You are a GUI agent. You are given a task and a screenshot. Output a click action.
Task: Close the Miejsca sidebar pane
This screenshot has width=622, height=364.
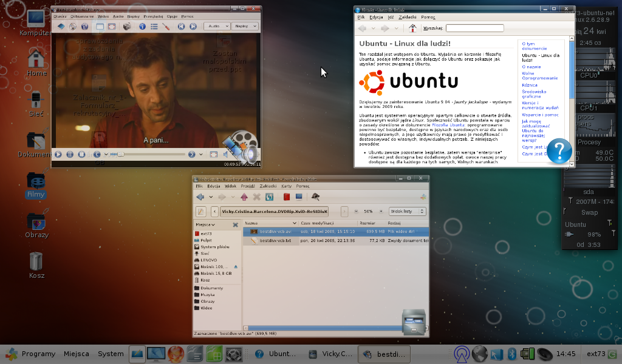coord(235,224)
